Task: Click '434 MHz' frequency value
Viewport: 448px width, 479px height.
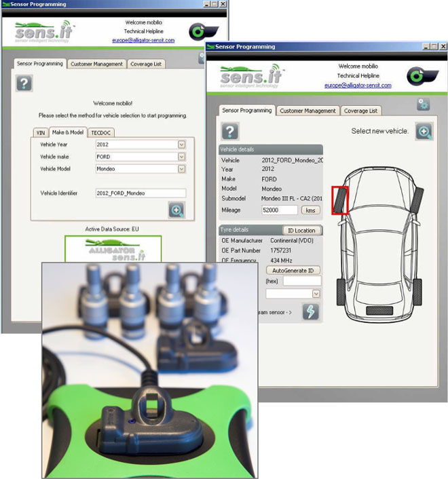Action: click(281, 261)
